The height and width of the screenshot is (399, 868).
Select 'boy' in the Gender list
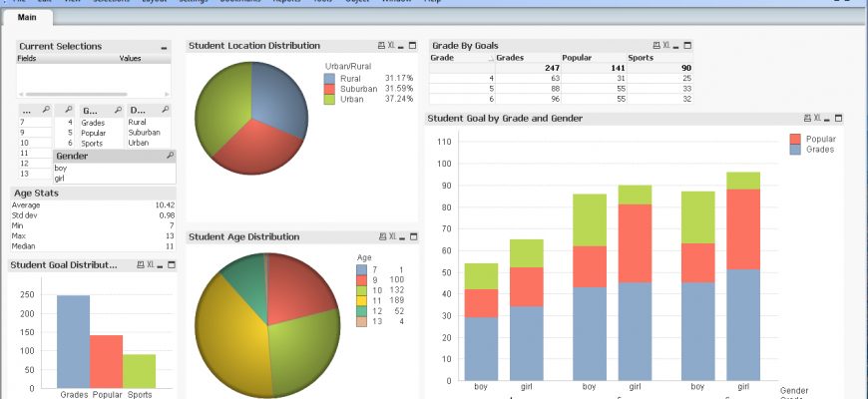click(x=61, y=169)
